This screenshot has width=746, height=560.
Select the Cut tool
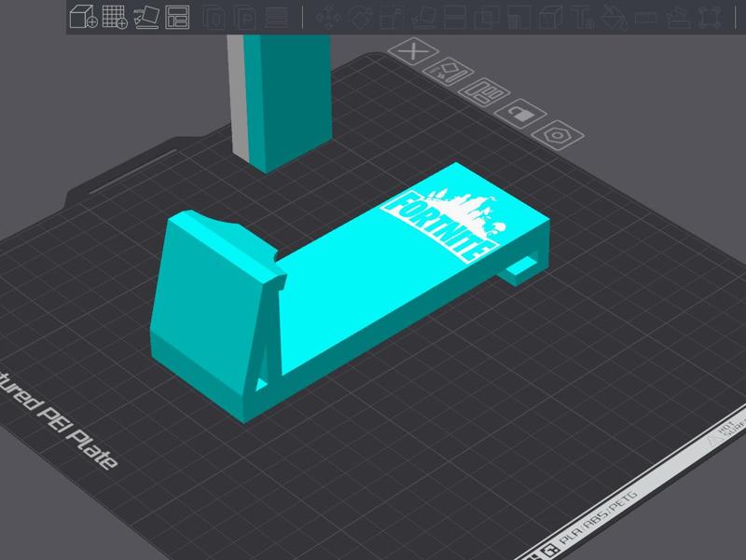coord(455,17)
